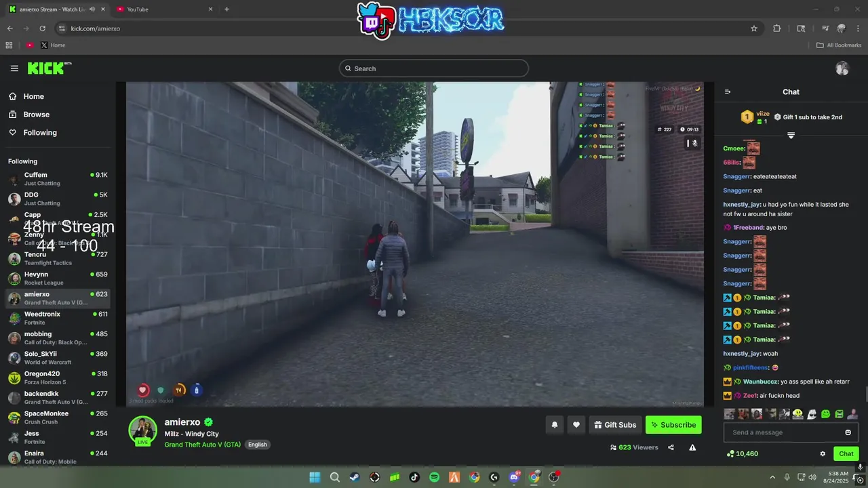Click the channel points icon in chat

(730, 454)
